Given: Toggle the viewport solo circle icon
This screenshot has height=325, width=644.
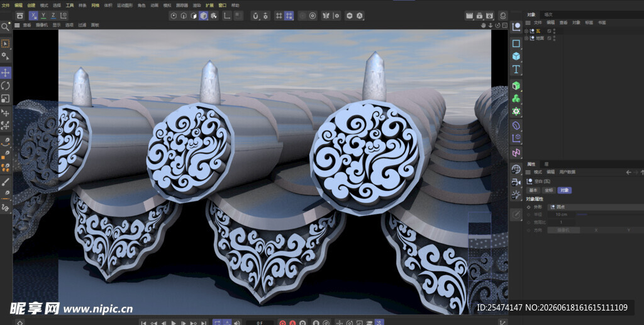Looking at the screenshot, I should click(x=313, y=16).
